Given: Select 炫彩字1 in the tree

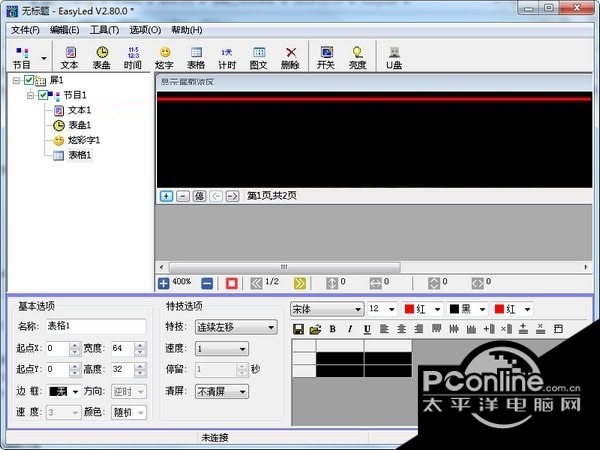Looking at the screenshot, I should point(84,140).
